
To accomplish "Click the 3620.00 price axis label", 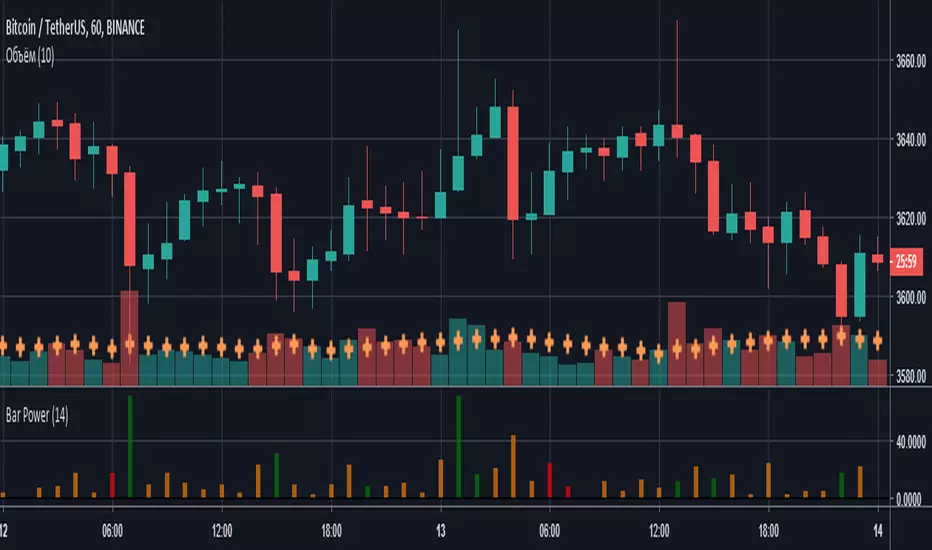I will click(908, 219).
